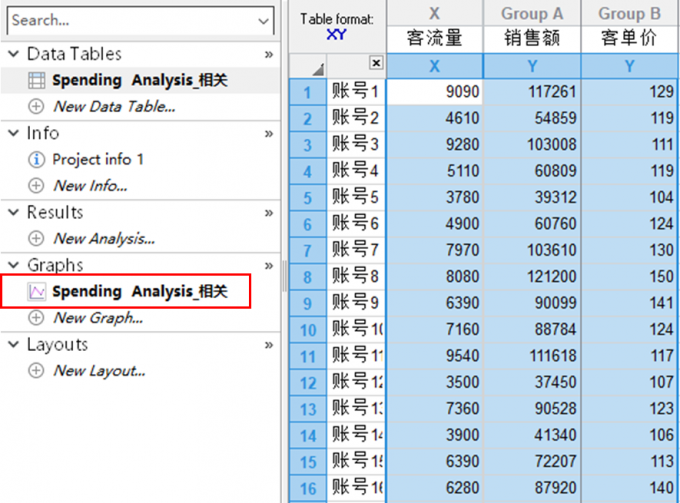The image size is (680, 503).
Task: Click the double chevron next to Results
Action: tap(268, 213)
